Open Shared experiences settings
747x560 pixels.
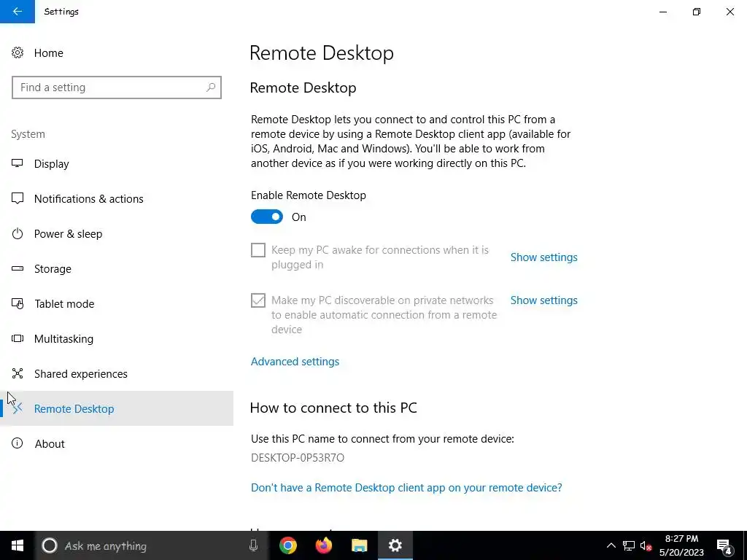pyautogui.click(x=117, y=374)
